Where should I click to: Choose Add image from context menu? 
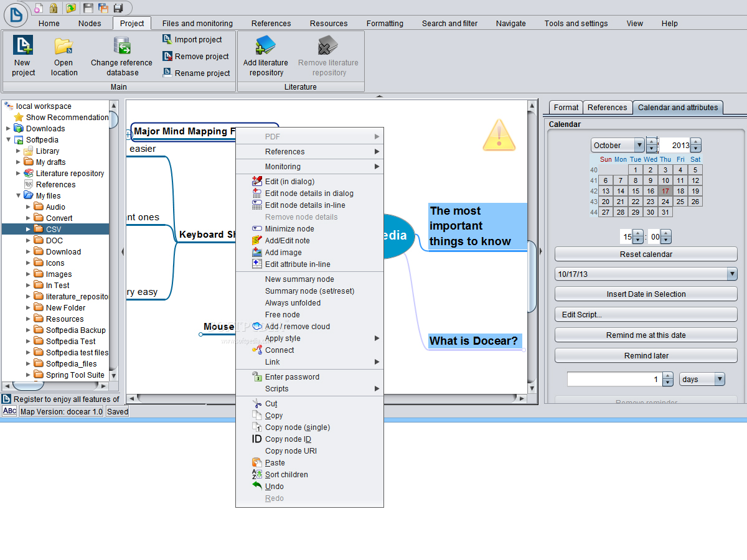(x=283, y=253)
